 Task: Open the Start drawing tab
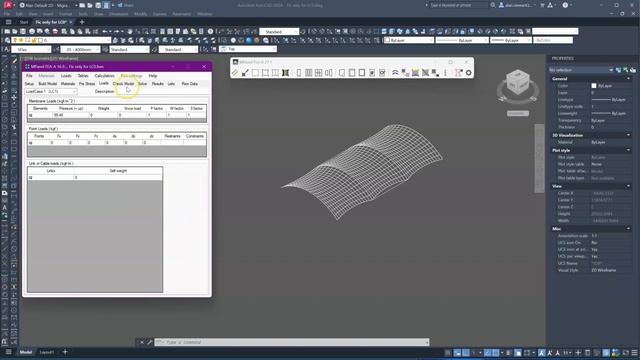click(24, 22)
